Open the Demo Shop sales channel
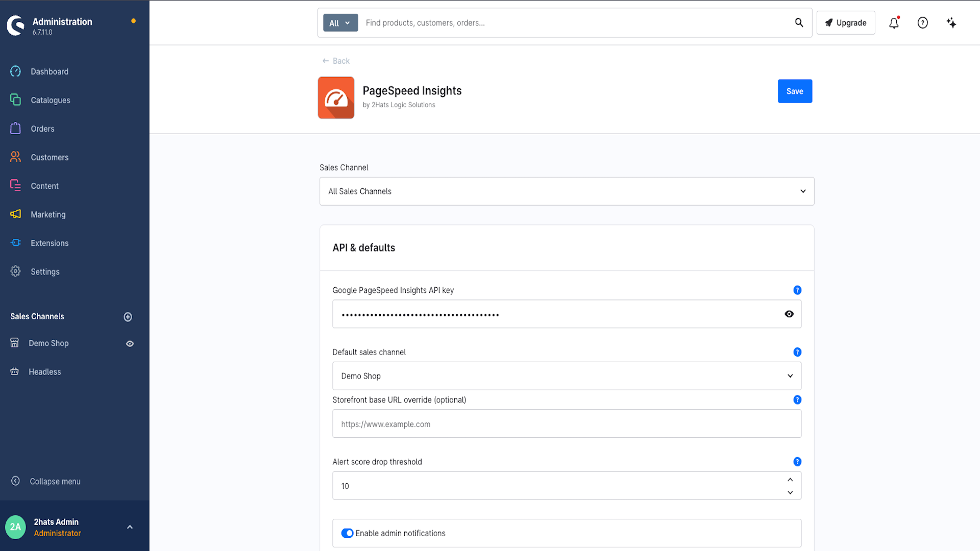Screen dimensions: 980x551 coord(48,343)
